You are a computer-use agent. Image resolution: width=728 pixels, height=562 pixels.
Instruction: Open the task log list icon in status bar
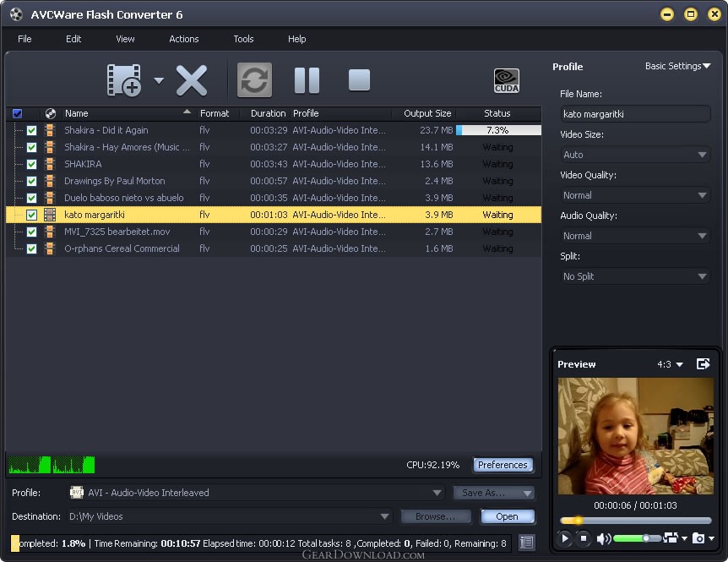(x=526, y=542)
